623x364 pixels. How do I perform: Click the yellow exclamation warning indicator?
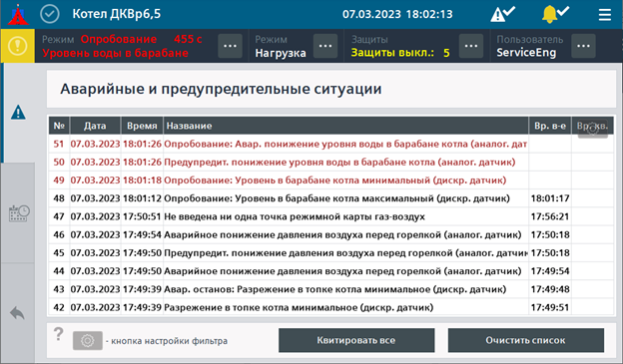(18, 46)
